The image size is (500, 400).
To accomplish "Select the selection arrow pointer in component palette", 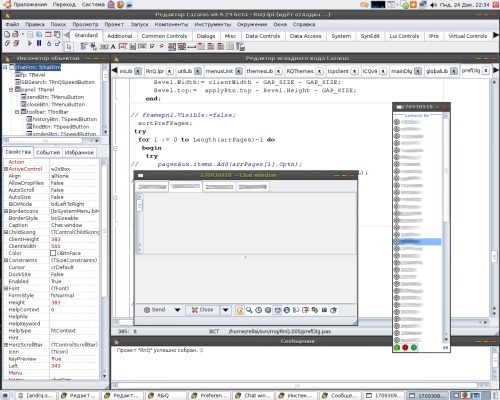I will [x=69, y=47].
